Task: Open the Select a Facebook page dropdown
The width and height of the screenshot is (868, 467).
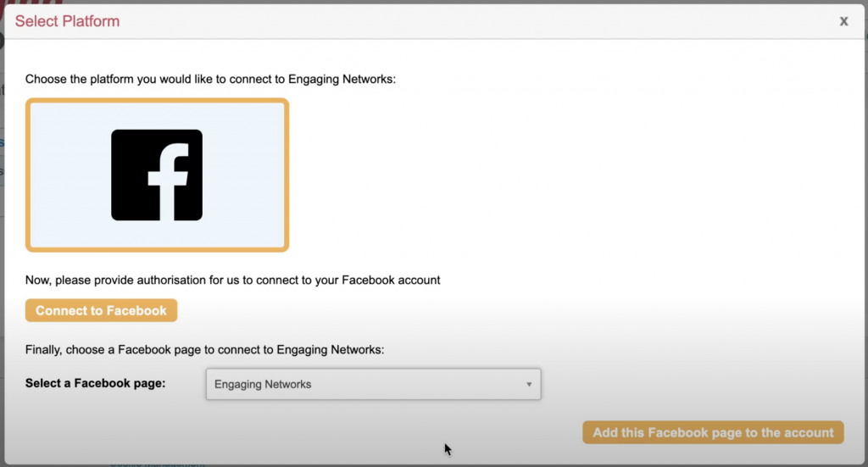Action: (373, 384)
